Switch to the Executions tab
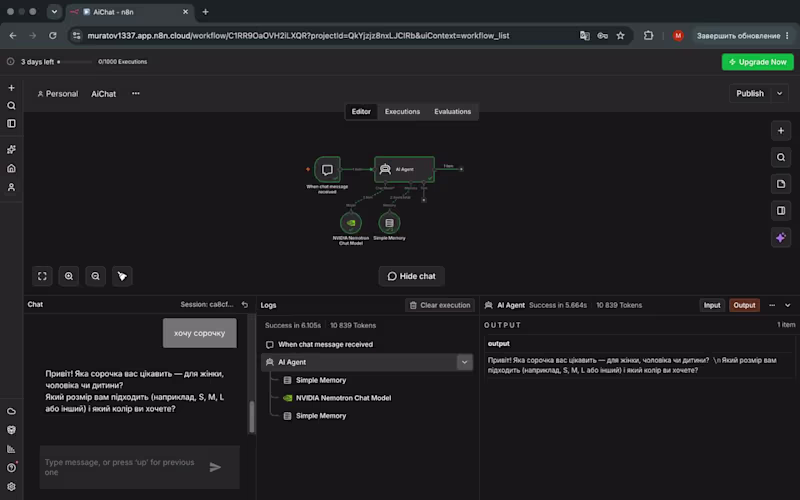The height and width of the screenshot is (500, 800). (402, 111)
